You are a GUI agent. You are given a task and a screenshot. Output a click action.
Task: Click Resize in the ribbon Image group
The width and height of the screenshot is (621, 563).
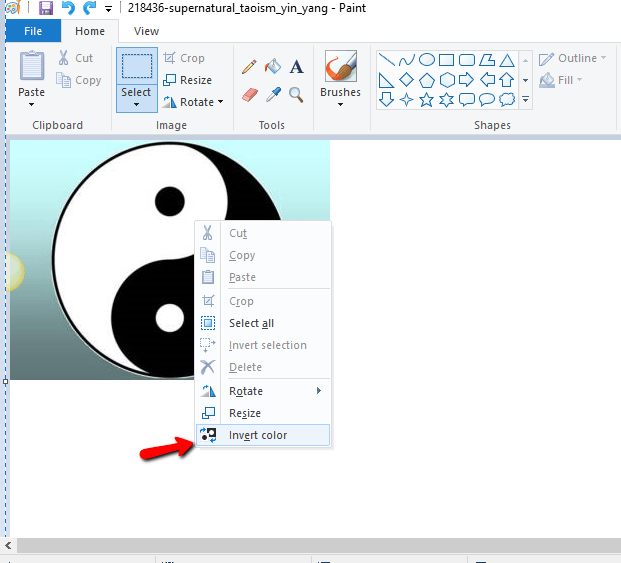tap(188, 80)
